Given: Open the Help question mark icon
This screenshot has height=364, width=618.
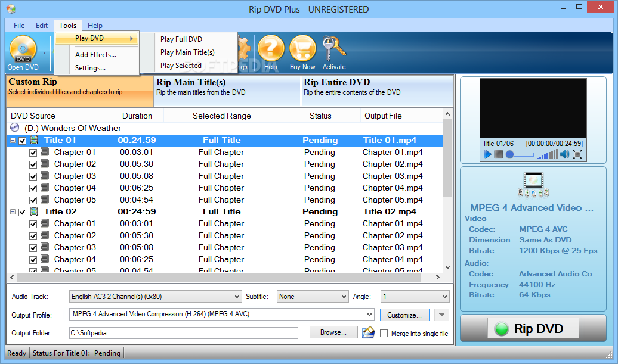Looking at the screenshot, I should tap(271, 48).
